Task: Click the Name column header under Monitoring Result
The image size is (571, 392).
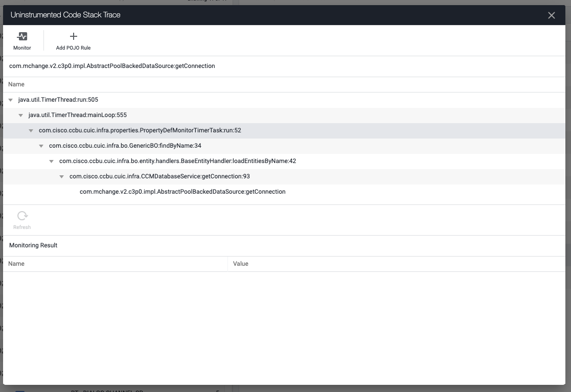Action: click(16, 264)
